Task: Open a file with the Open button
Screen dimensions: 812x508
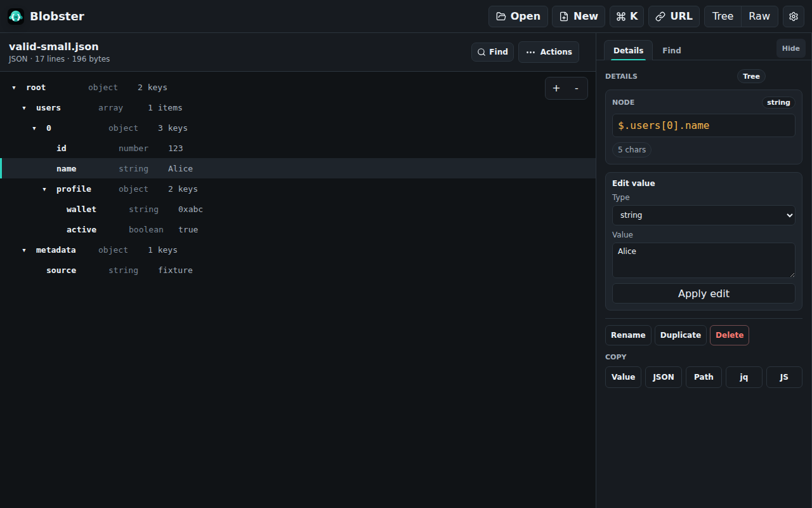Action: click(x=518, y=17)
